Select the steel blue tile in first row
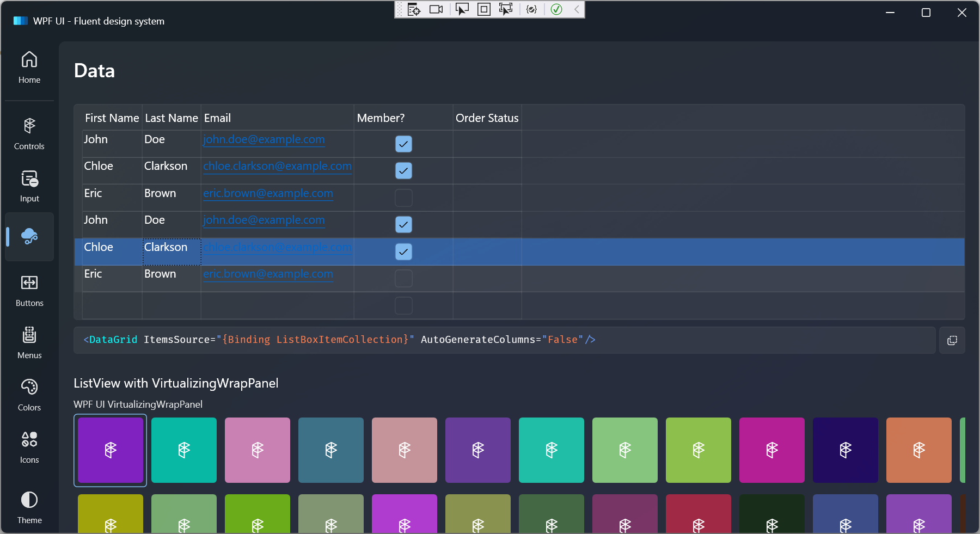This screenshot has width=980, height=534. click(x=331, y=450)
